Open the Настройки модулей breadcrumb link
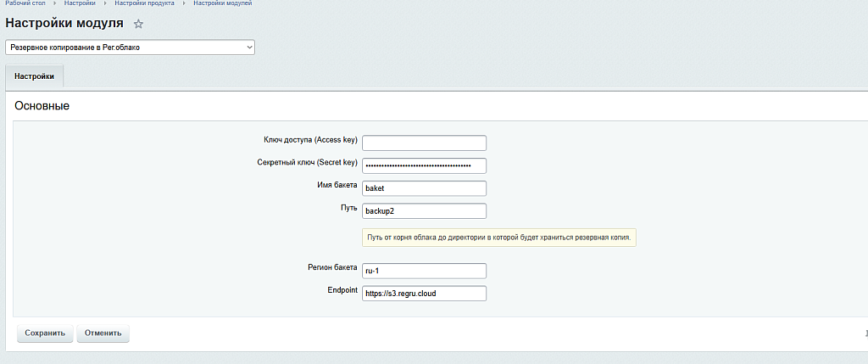 pyautogui.click(x=222, y=4)
